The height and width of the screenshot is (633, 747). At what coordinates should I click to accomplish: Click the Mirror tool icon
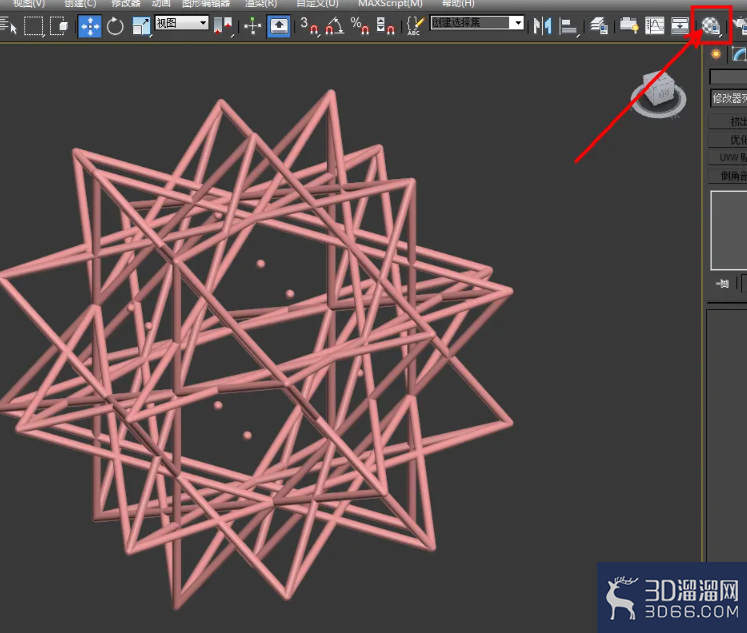click(x=543, y=26)
